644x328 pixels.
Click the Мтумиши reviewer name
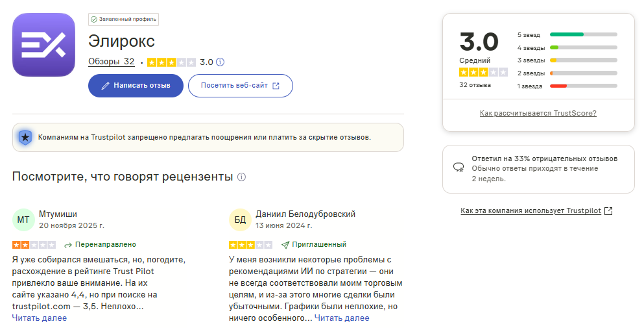pyautogui.click(x=58, y=214)
